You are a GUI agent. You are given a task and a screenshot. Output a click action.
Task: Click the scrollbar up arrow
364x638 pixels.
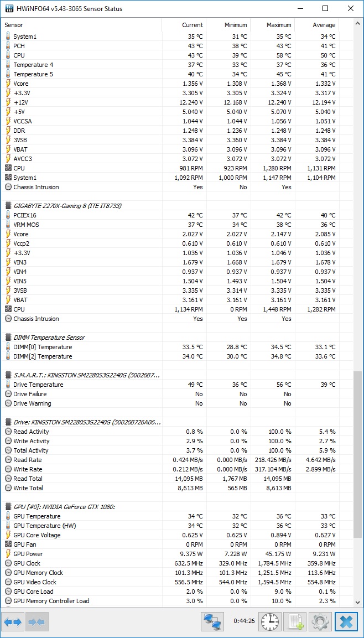(x=358, y=25)
